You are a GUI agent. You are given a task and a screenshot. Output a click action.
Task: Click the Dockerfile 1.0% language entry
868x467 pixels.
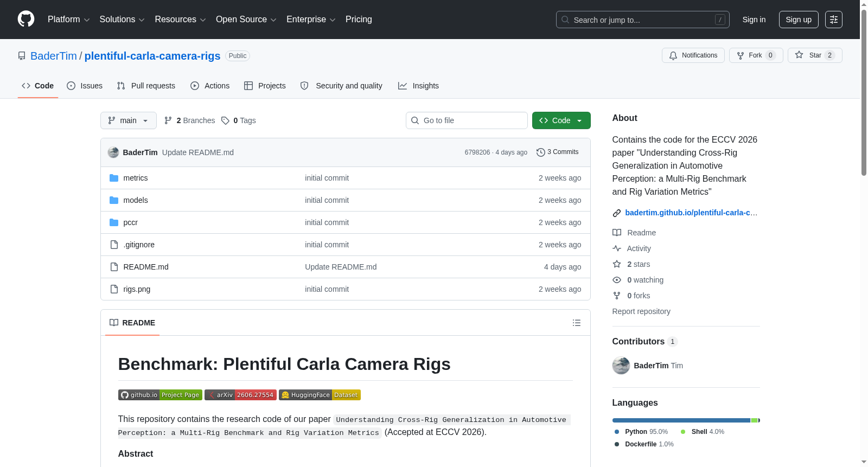point(644,444)
